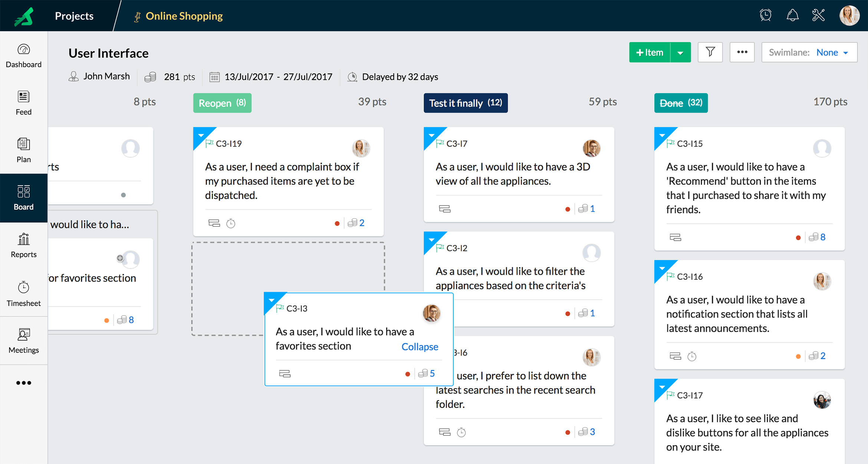
Task: Click the timer icon on card C3-I19
Action: pyautogui.click(x=231, y=223)
